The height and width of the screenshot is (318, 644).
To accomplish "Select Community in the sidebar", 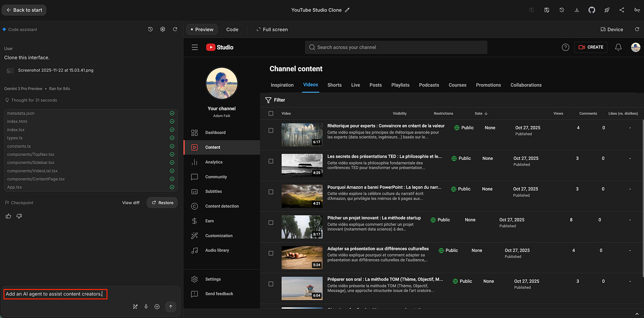I will pos(216,177).
